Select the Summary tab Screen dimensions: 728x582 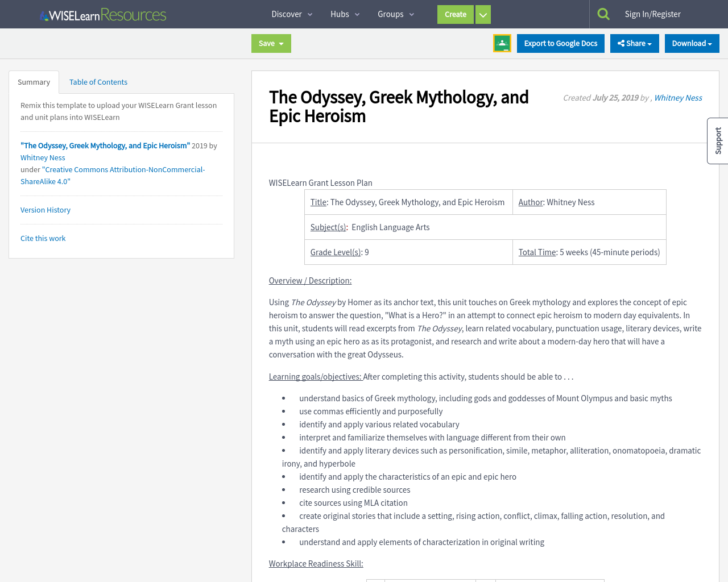[34, 81]
